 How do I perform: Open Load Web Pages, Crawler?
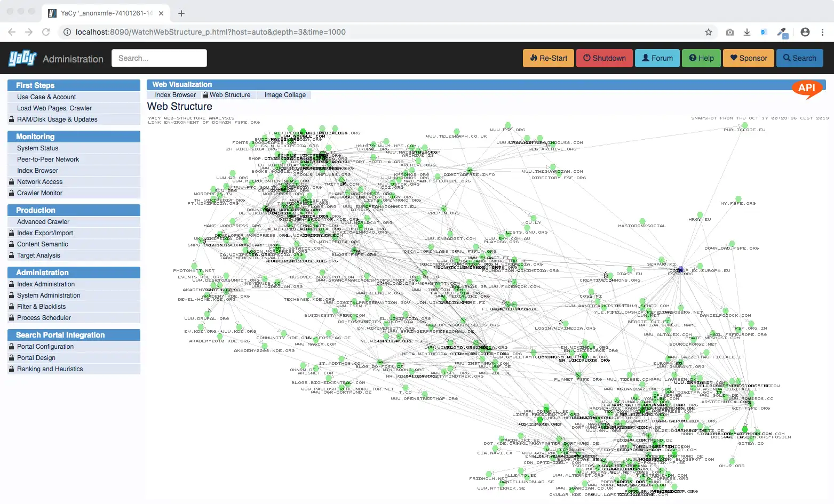pyautogui.click(x=74, y=108)
